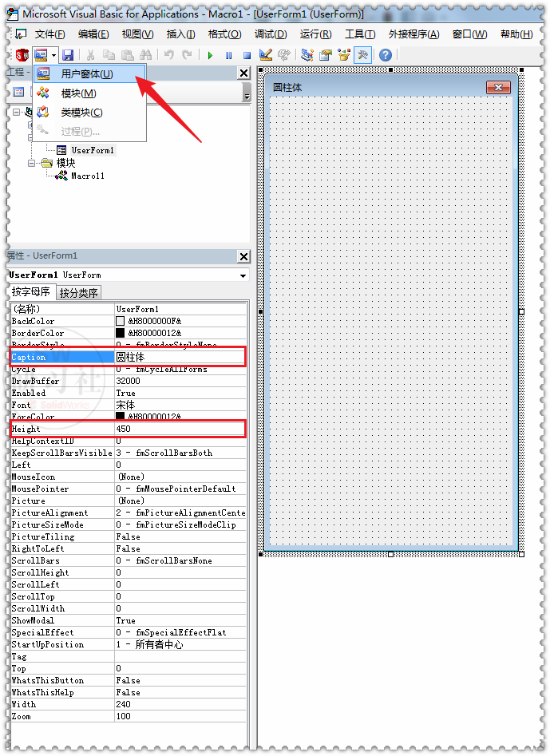Run the macro with green play icon
This screenshot has height=756, width=550.
pyautogui.click(x=210, y=55)
